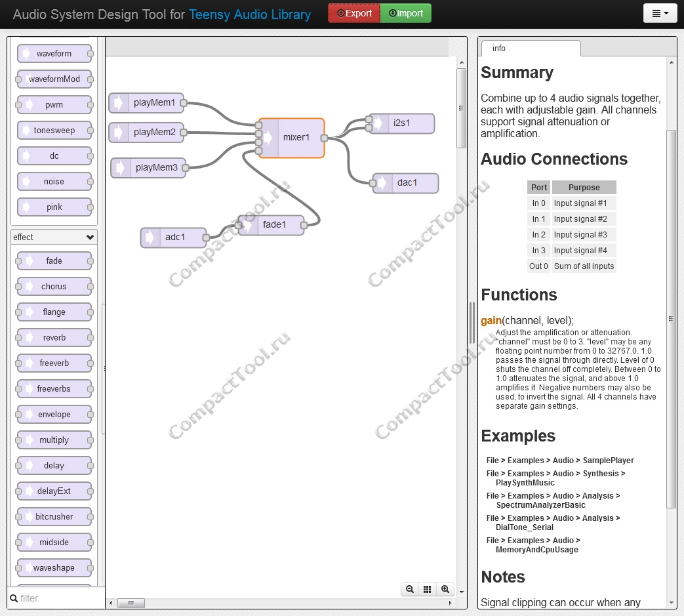The width and height of the screenshot is (684, 616).
Task: Select the envelope palette node
Action: tap(54, 415)
